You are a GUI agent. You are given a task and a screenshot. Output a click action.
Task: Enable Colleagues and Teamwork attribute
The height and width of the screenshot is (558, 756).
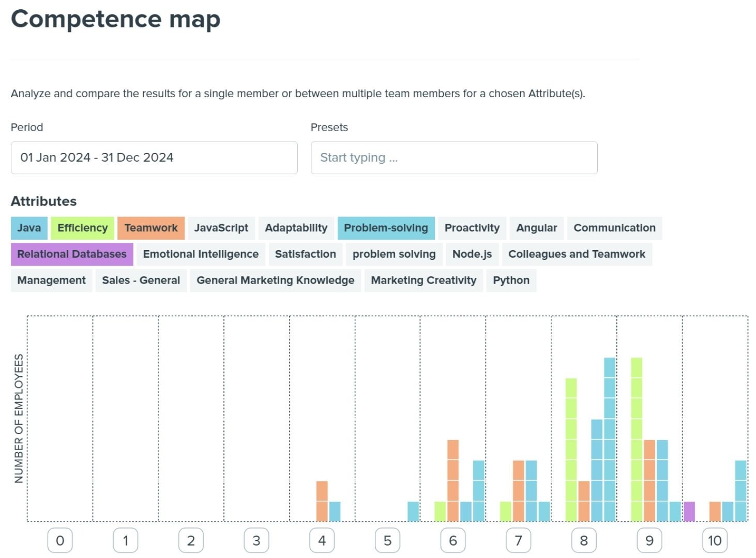577,254
